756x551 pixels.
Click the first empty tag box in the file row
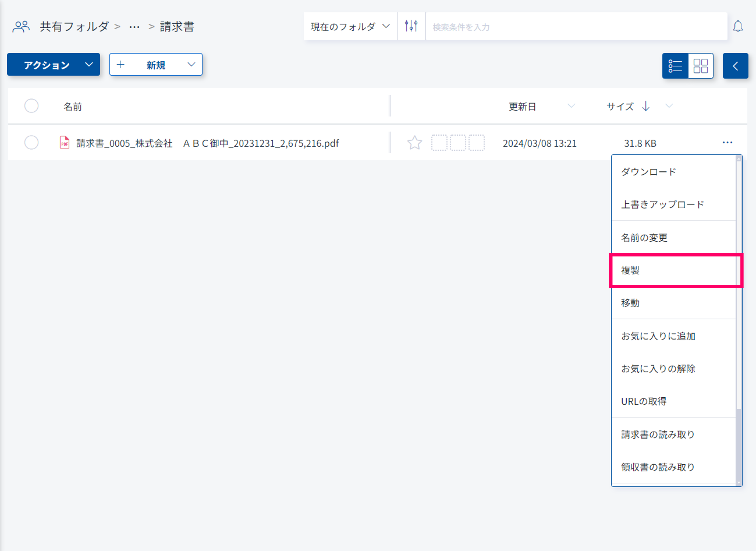click(x=439, y=143)
